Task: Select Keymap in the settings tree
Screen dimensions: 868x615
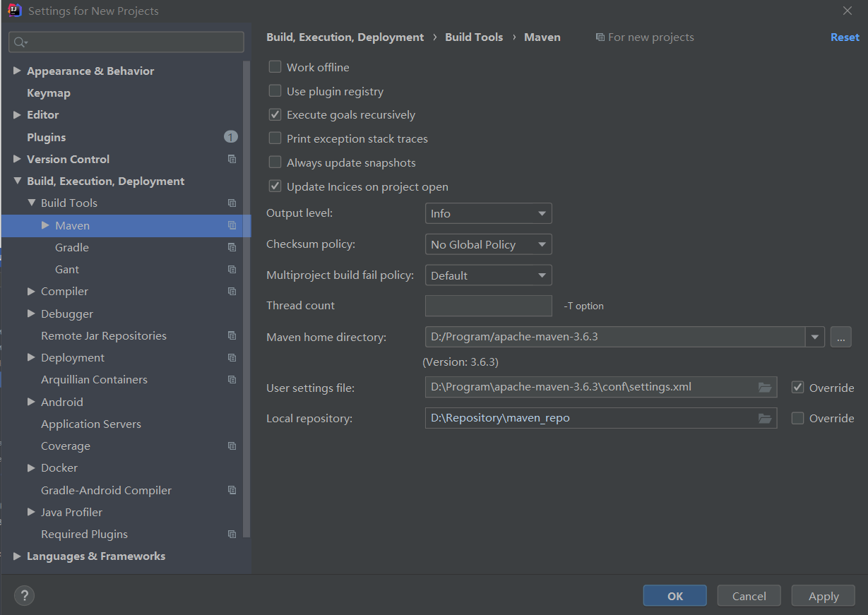Action: coord(49,92)
